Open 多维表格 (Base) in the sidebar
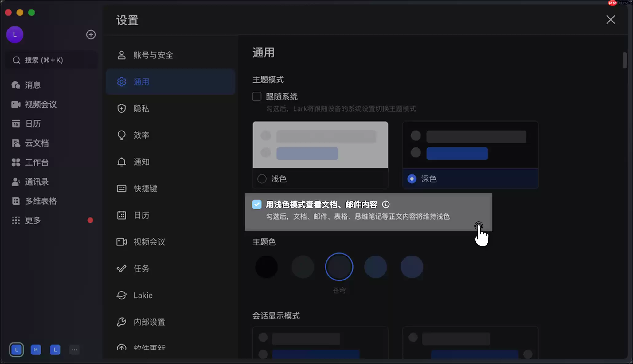The height and width of the screenshot is (364, 633). tap(41, 201)
